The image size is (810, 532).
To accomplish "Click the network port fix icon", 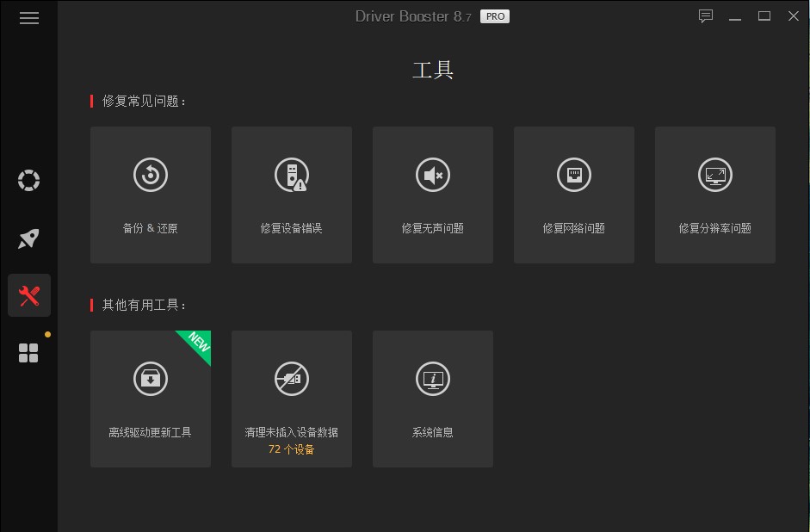I will tap(574, 175).
